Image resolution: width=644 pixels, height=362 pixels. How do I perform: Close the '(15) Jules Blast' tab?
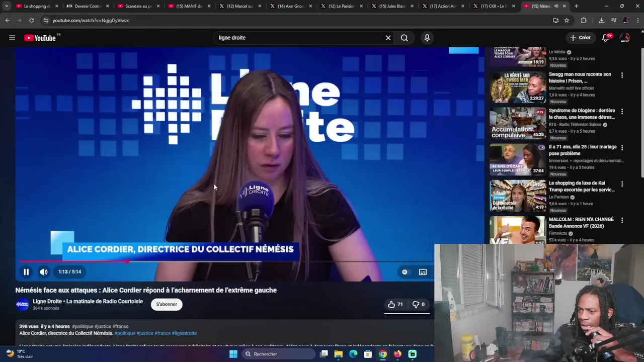point(412,6)
